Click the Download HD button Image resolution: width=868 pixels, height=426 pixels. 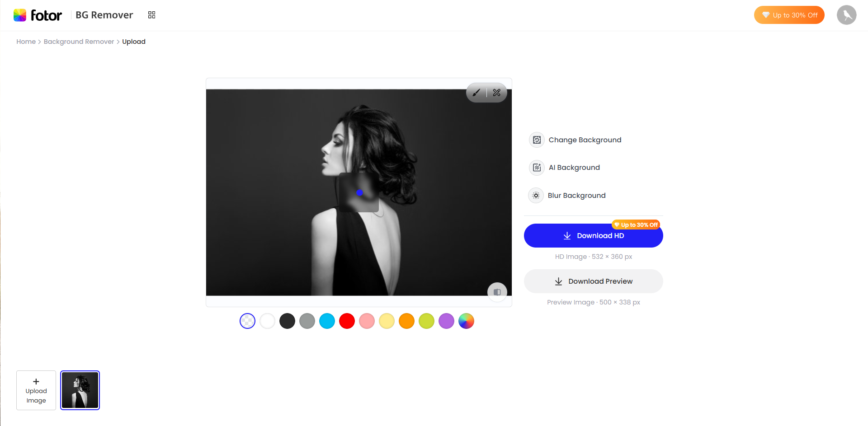tap(593, 235)
